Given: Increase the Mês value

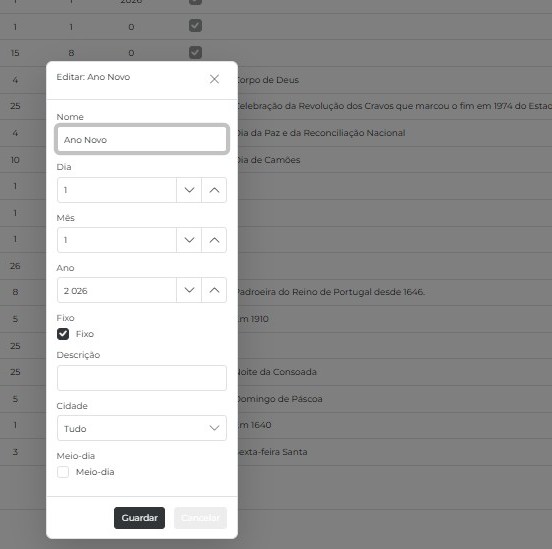Looking at the screenshot, I should [214, 240].
